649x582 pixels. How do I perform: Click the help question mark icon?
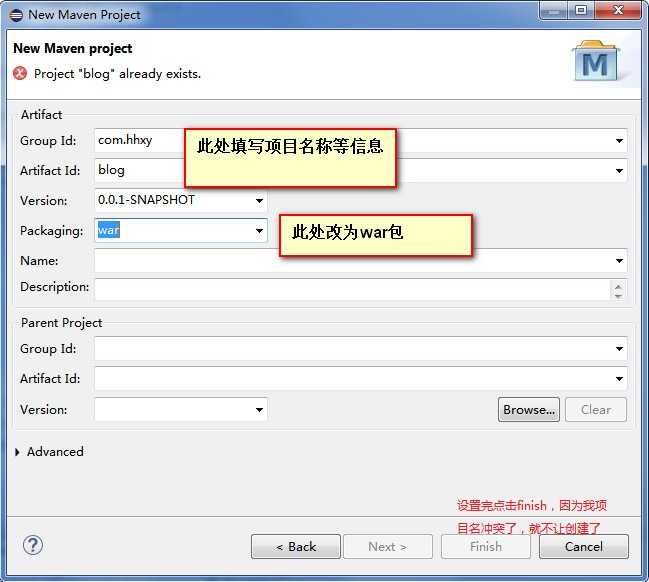pyautogui.click(x=33, y=545)
